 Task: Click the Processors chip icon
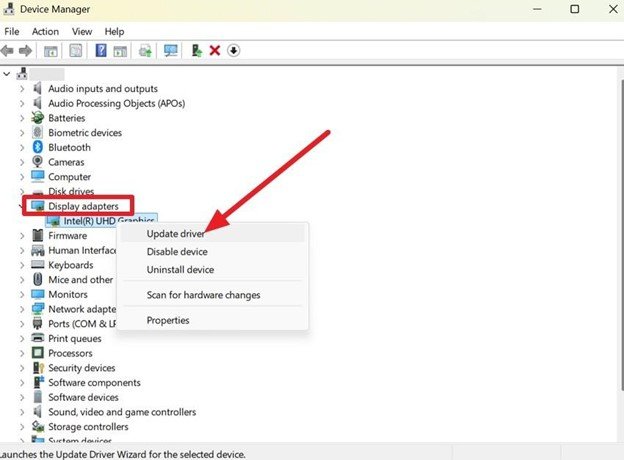point(38,353)
